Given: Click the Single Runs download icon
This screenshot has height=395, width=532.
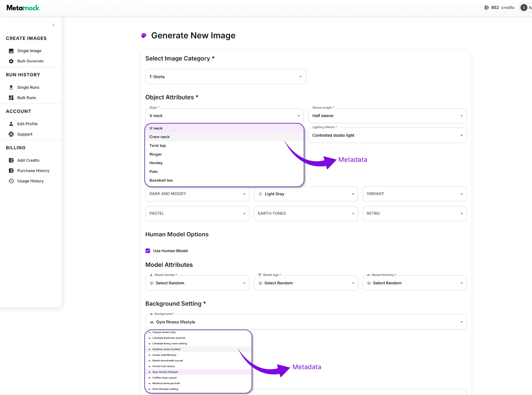Looking at the screenshot, I should [x=11, y=87].
